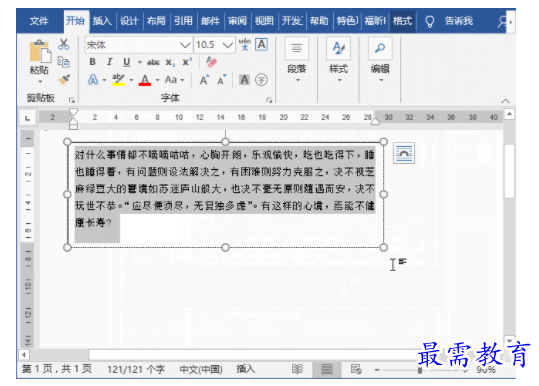Apply character shading A icon
The height and width of the screenshot is (386, 539).
click(x=244, y=80)
